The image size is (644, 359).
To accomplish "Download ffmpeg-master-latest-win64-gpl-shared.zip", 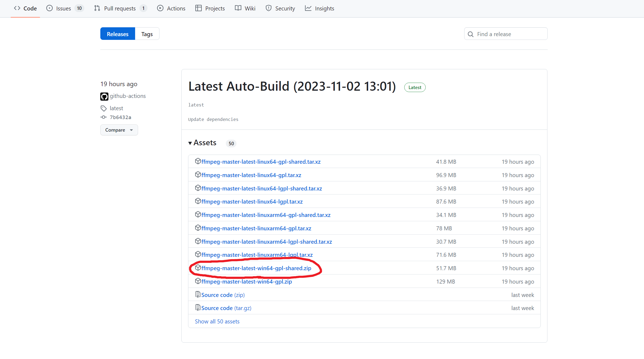I will point(256,268).
